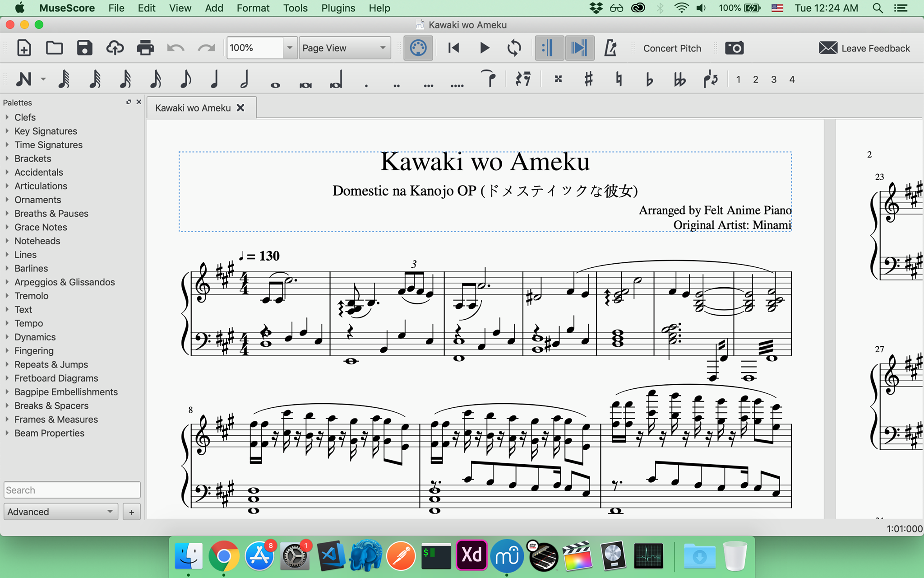Switch to voice 2
The width and height of the screenshot is (924, 578).
point(756,79)
